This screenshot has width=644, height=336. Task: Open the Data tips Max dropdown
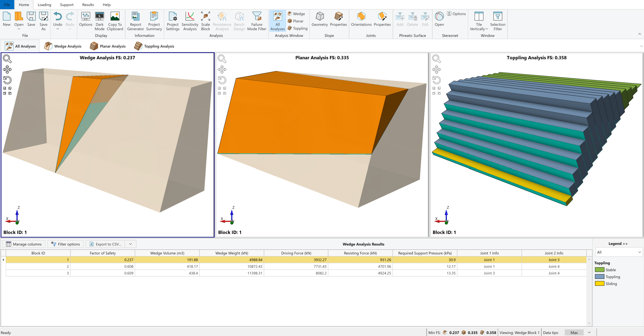[x=589, y=332]
